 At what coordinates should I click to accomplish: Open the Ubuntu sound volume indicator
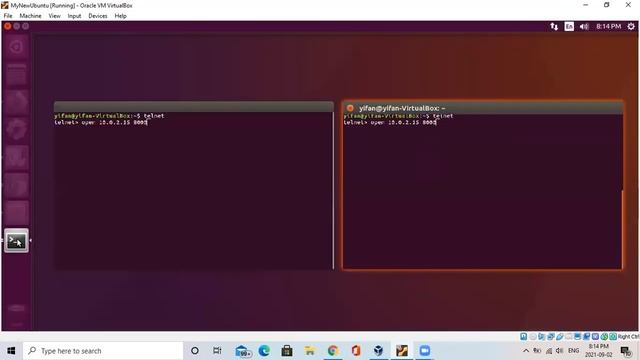click(584, 27)
